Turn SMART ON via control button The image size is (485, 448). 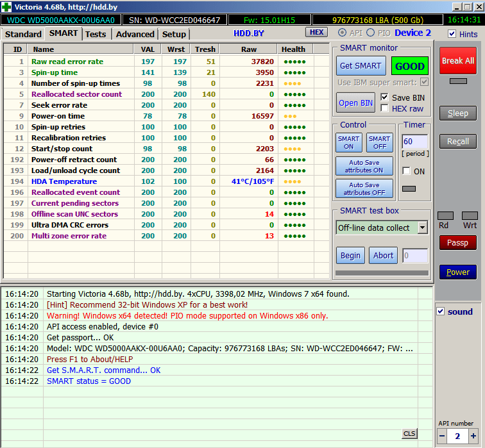click(x=348, y=142)
